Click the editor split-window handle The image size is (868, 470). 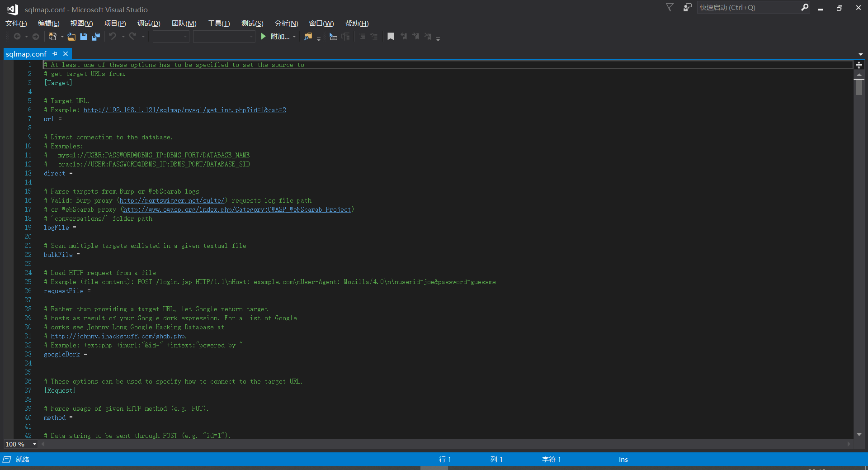[859, 65]
